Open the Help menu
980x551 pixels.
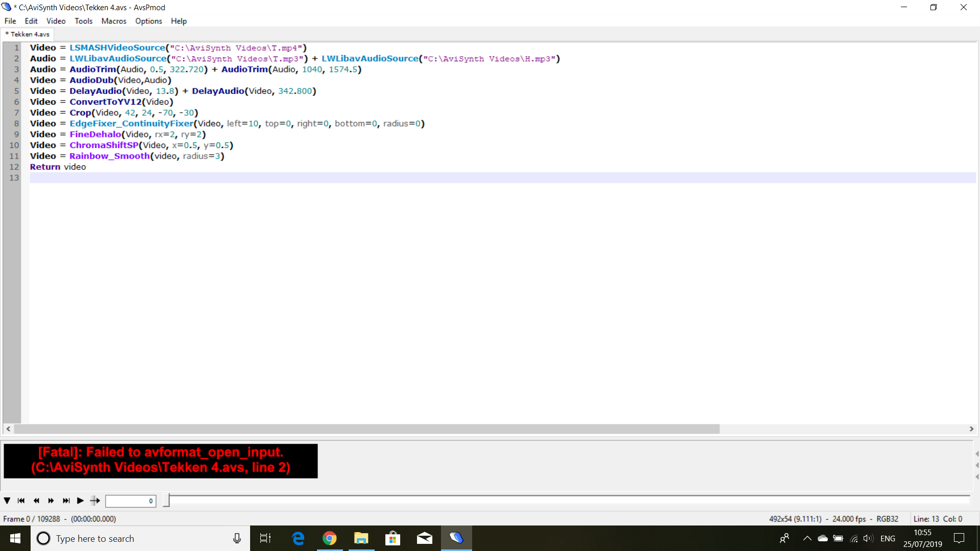[x=179, y=21]
